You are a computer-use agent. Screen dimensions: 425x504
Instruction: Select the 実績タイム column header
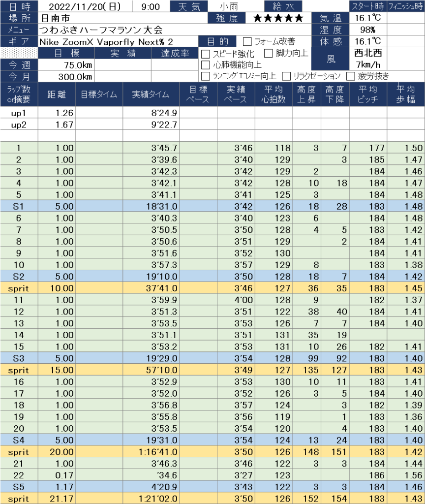pos(151,94)
